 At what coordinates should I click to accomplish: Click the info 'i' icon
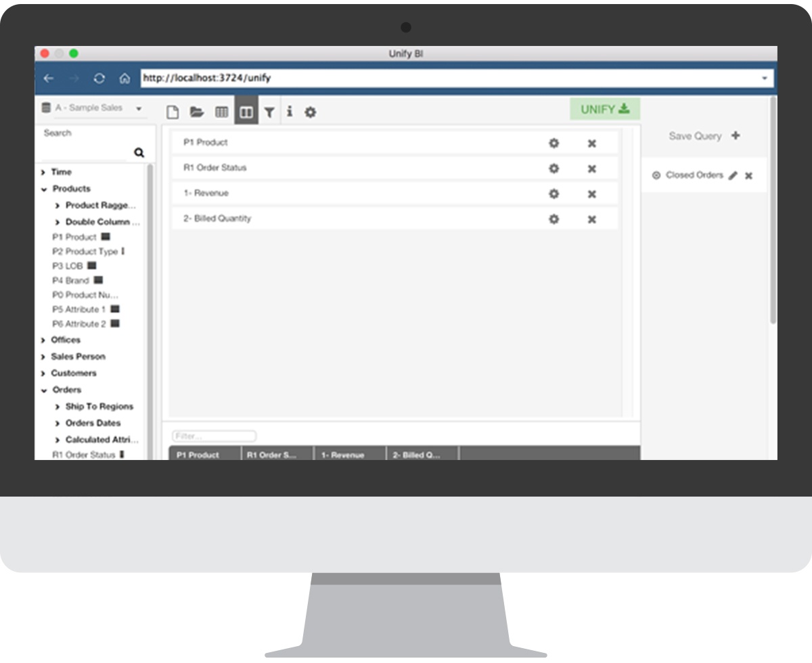click(x=290, y=112)
